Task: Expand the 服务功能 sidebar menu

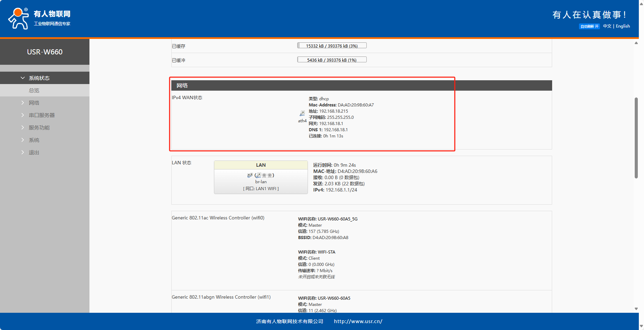Action: (x=39, y=128)
